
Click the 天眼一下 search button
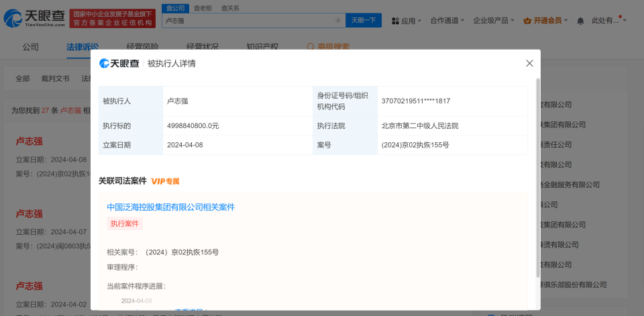coord(364,20)
